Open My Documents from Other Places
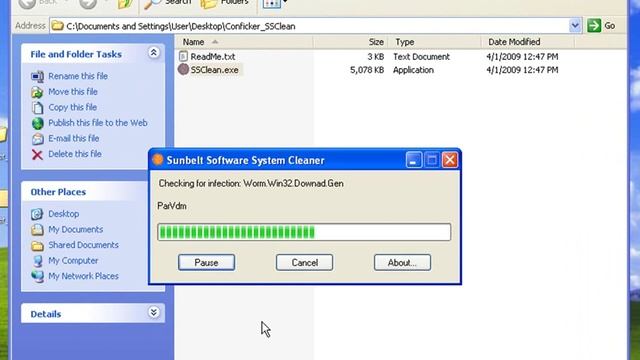Image resolution: width=640 pixels, height=360 pixels. coord(76,229)
